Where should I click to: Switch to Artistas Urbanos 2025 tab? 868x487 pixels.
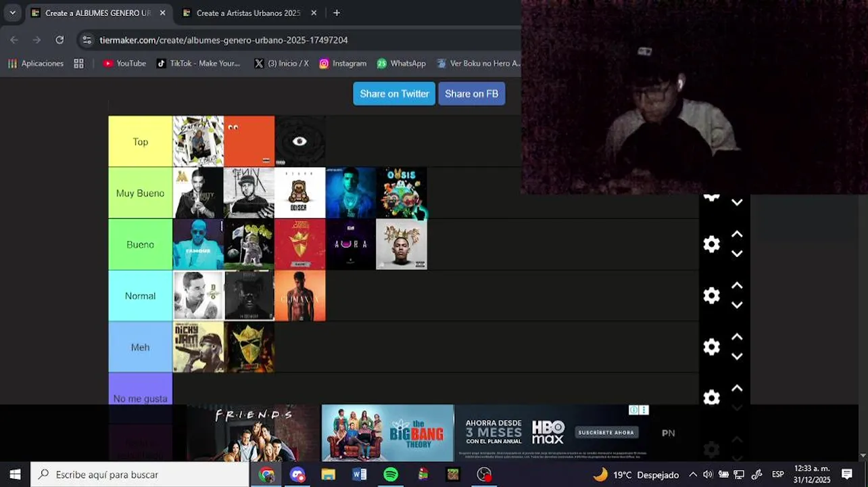point(248,13)
